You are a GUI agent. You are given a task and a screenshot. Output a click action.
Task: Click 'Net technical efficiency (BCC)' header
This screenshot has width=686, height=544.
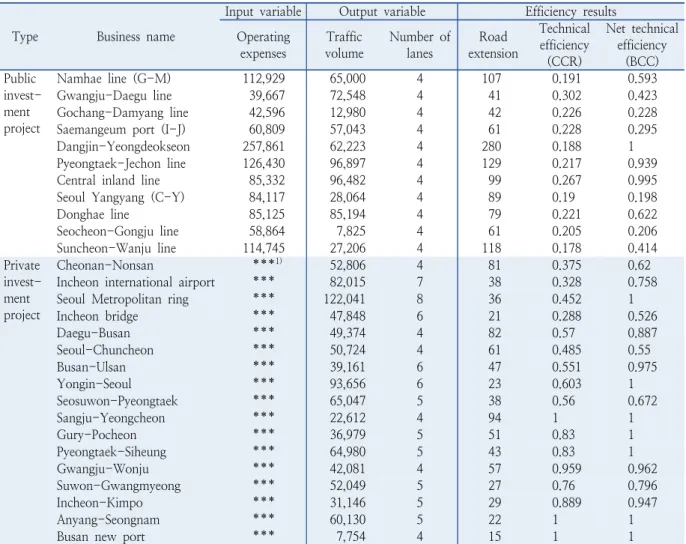point(642,45)
